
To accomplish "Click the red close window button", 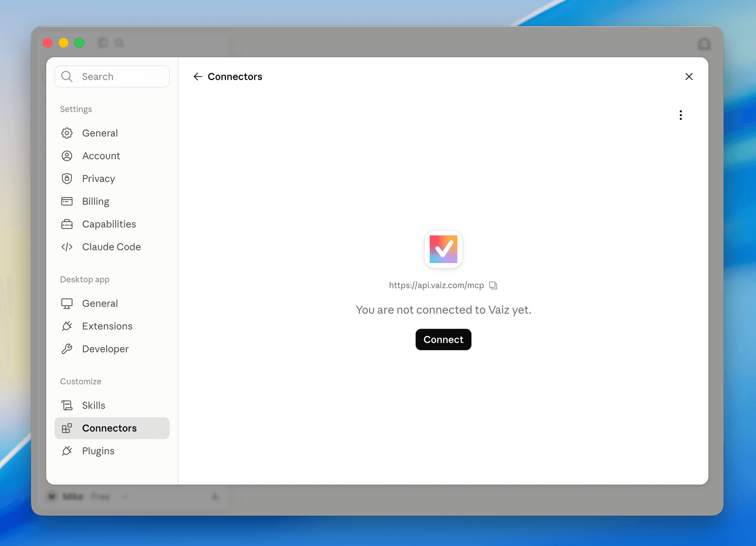I will [x=48, y=43].
